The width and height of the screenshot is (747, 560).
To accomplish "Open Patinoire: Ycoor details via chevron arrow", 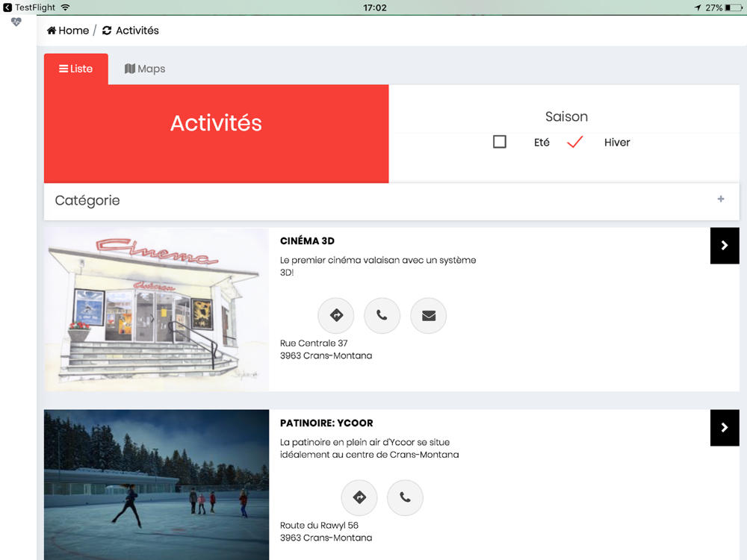I will (x=725, y=428).
